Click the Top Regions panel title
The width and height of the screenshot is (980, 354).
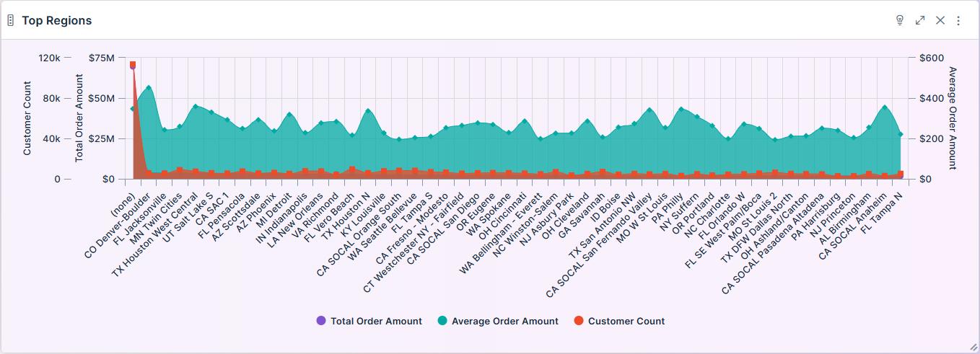[x=57, y=20]
